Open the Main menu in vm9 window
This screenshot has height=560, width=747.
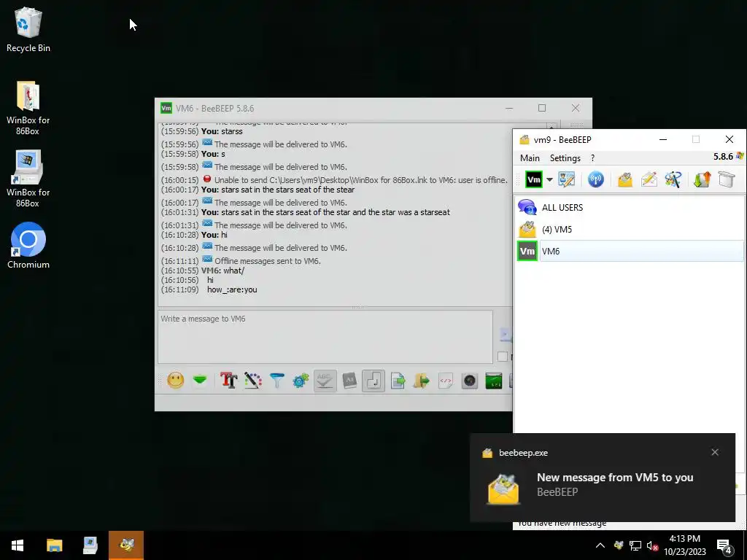tap(530, 158)
